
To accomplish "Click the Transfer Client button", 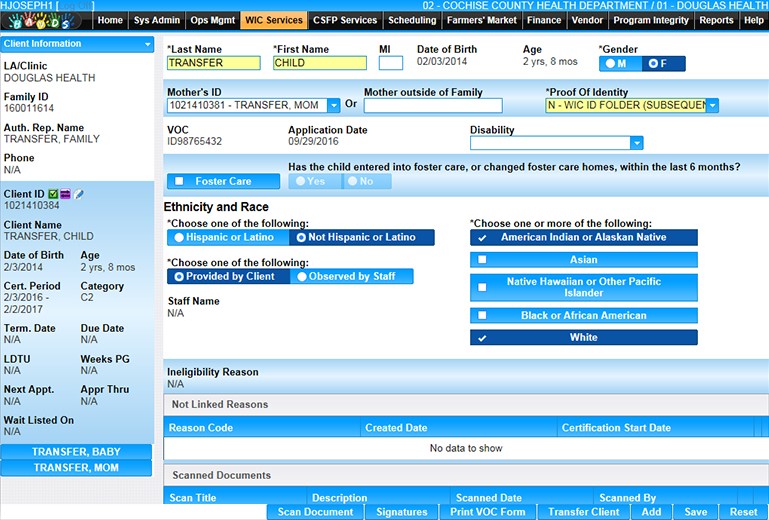I will [x=583, y=512].
